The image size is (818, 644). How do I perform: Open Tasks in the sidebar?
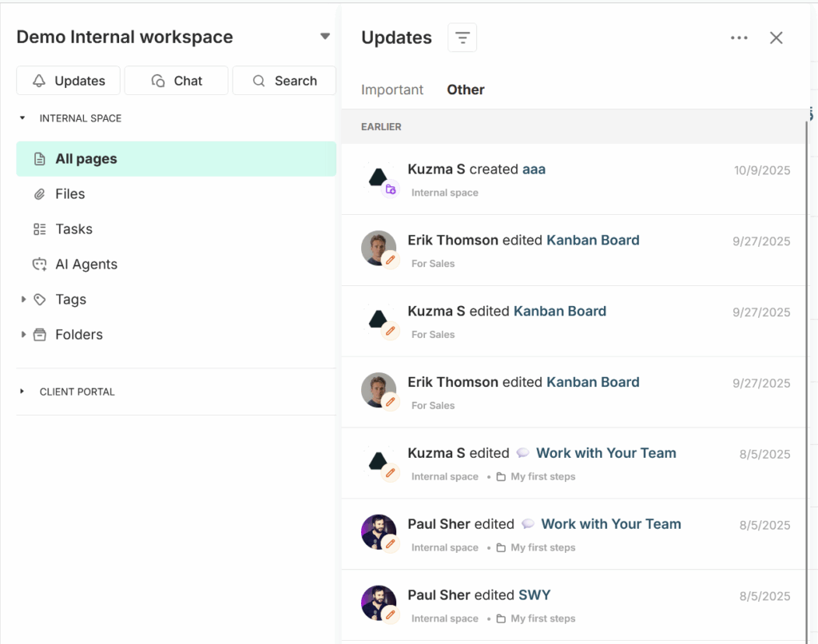coord(73,229)
